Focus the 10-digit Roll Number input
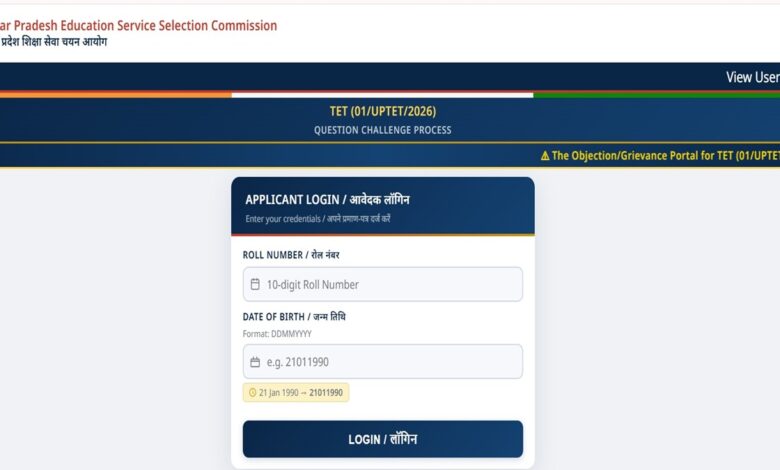780x470 pixels. point(383,284)
